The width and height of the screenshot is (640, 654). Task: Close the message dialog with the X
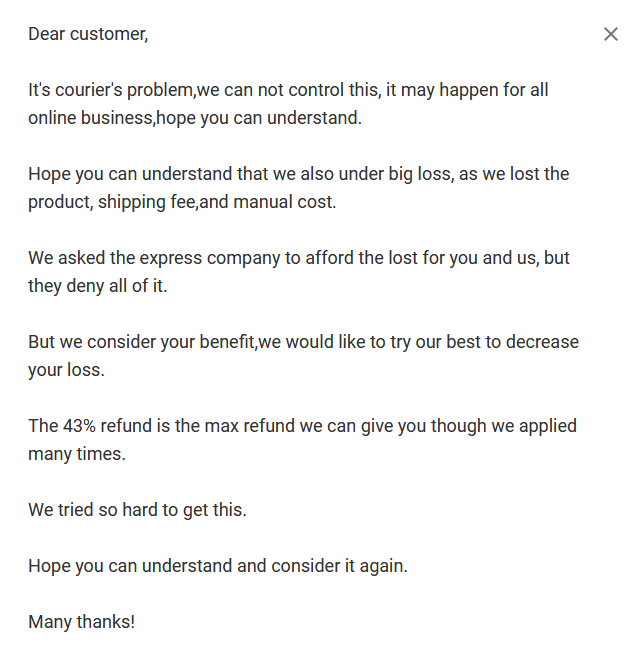611,34
